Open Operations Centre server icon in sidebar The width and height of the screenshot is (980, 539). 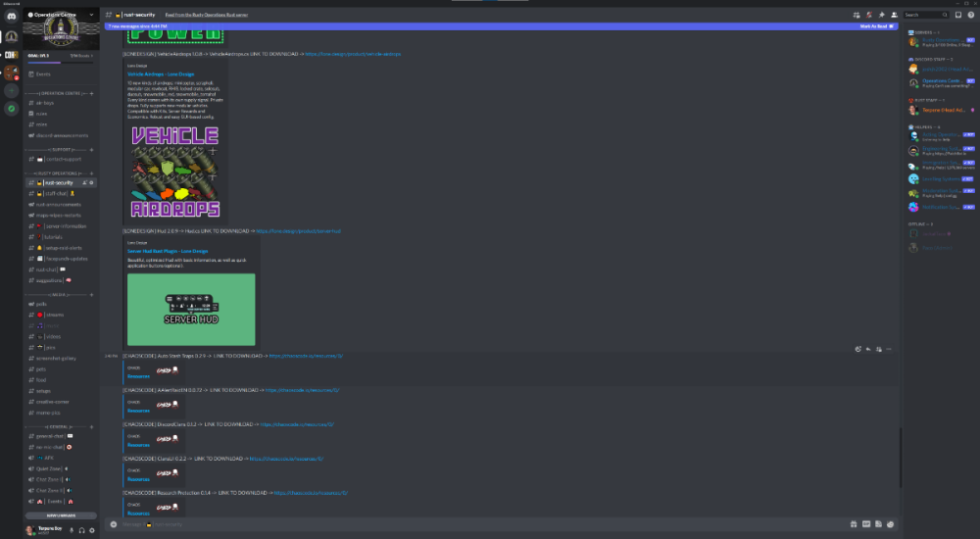11,36
